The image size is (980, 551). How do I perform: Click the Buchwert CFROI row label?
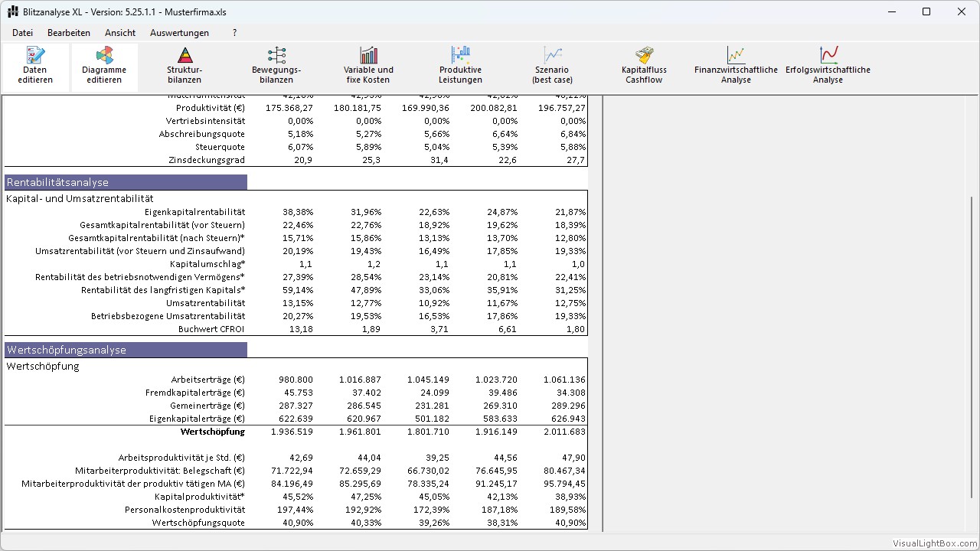coord(211,329)
